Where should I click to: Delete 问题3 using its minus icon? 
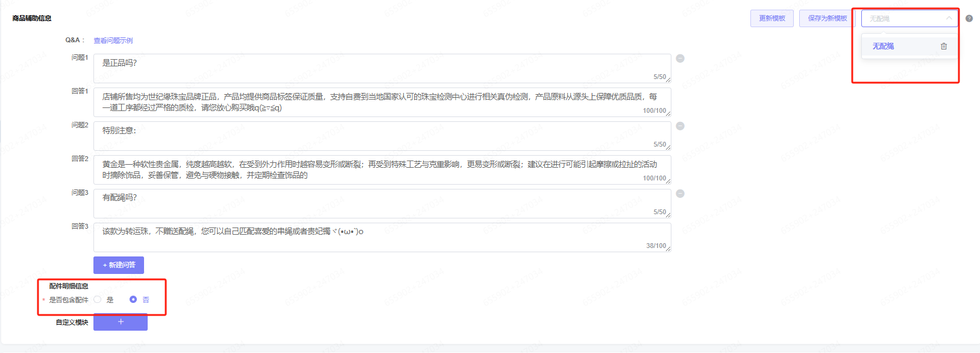click(x=680, y=194)
